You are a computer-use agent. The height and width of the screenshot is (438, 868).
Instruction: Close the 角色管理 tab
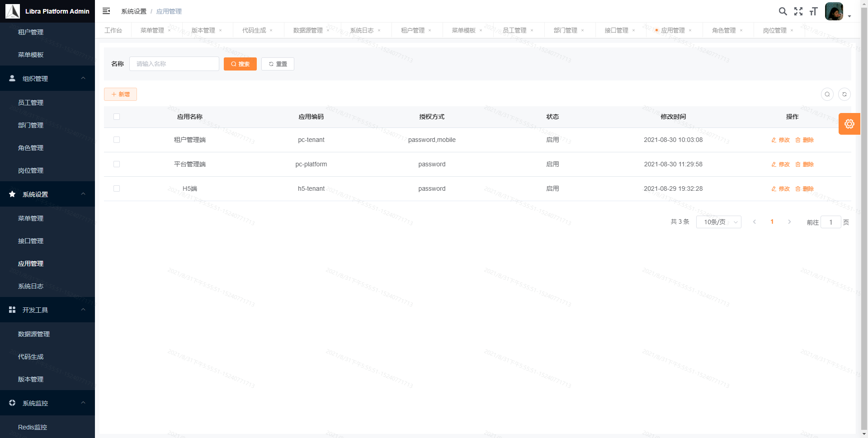point(741,31)
